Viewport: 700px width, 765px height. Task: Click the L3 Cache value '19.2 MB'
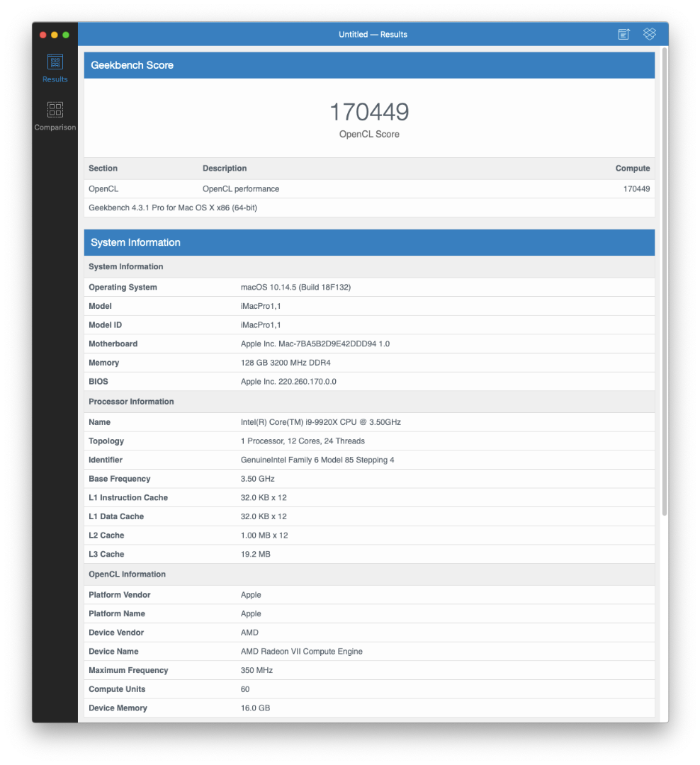255,554
